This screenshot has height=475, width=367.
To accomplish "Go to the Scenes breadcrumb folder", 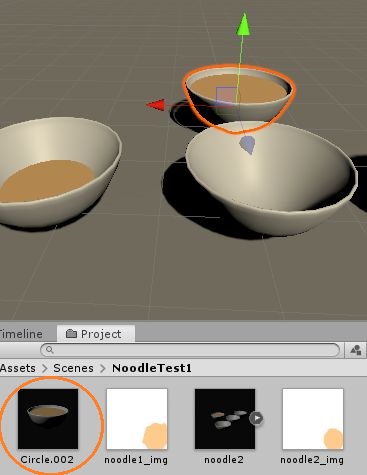I will pyautogui.click(x=73, y=368).
